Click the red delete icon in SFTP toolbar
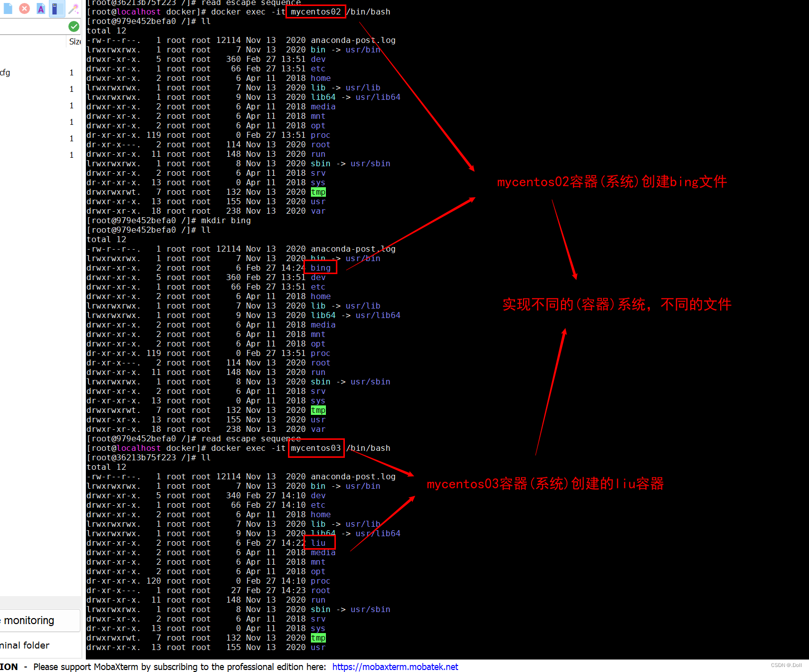 (24, 8)
